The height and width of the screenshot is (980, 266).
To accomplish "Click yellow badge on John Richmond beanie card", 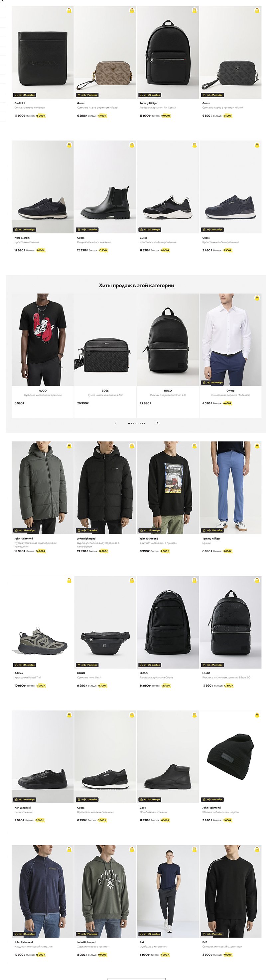I will pyautogui.click(x=257, y=714).
